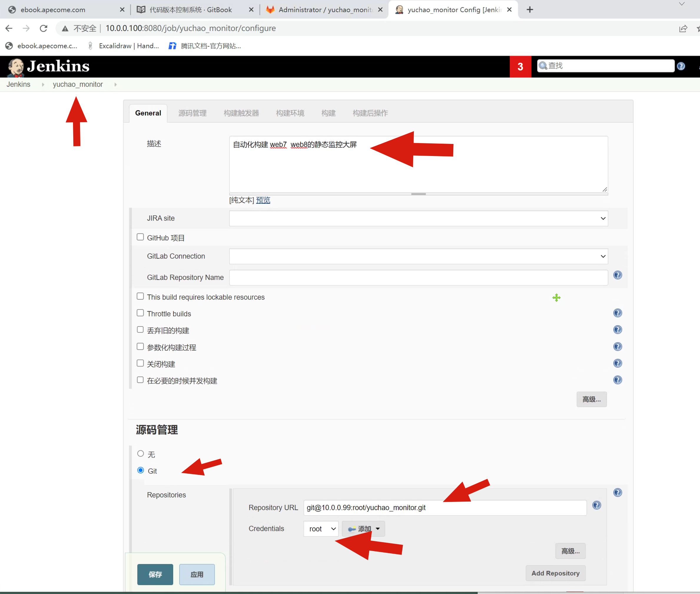Open help for GitLab Repository Name
The height and width of the screenshot is (594, 700).
[617, 275]
